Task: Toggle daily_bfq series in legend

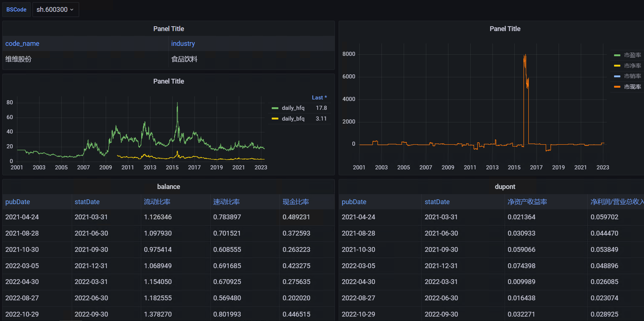Action: [x=293, y=119]
